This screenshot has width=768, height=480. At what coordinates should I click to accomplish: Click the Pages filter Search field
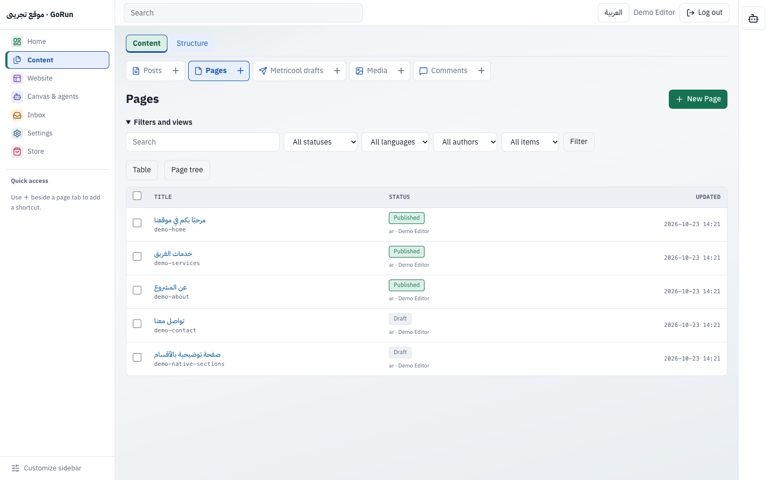pyautogui.click(x=202, y=142)
